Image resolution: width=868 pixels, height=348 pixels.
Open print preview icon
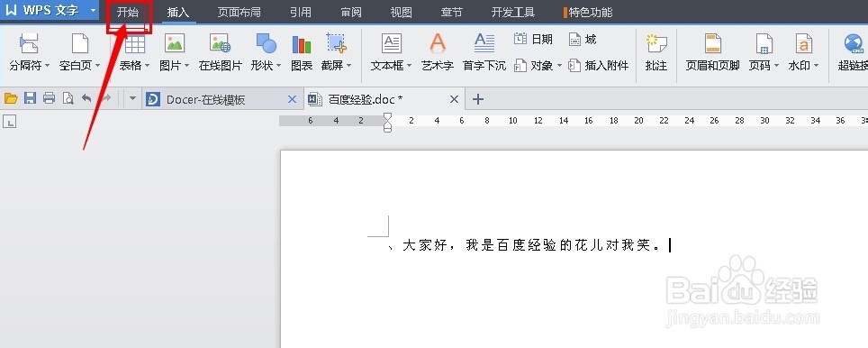coord(68,98)
